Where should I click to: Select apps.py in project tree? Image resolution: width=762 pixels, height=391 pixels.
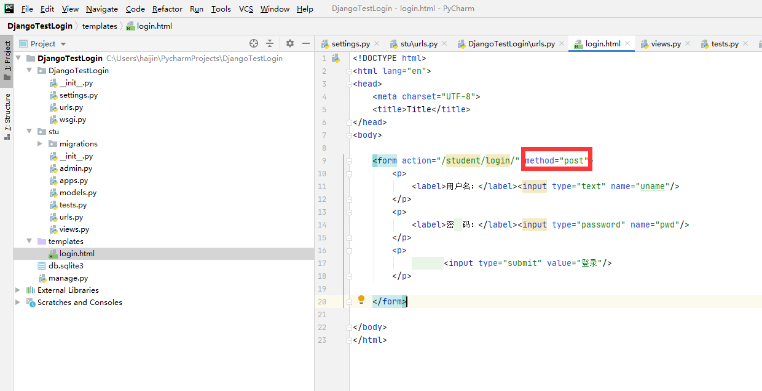point(73,181)
